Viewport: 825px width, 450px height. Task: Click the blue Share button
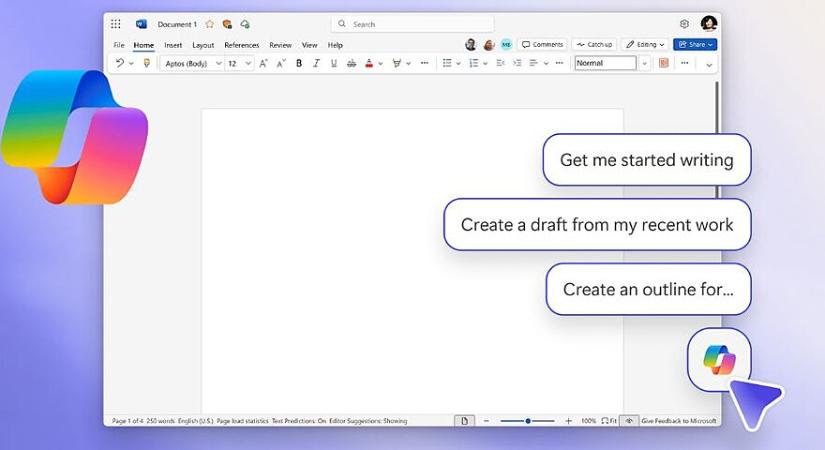pyautogui.click(x=695, y=45)
